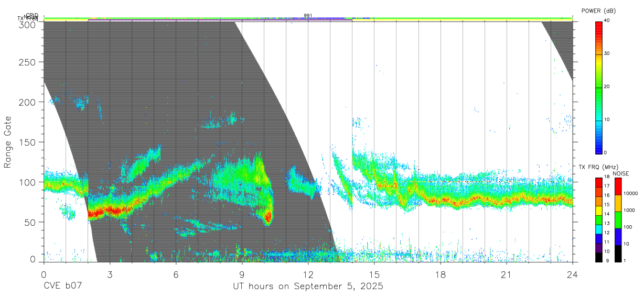Viewport: 644px width, 297px height.
Task: Click the "3" hour tick label on the x-axis
Action: pos(110,274)
